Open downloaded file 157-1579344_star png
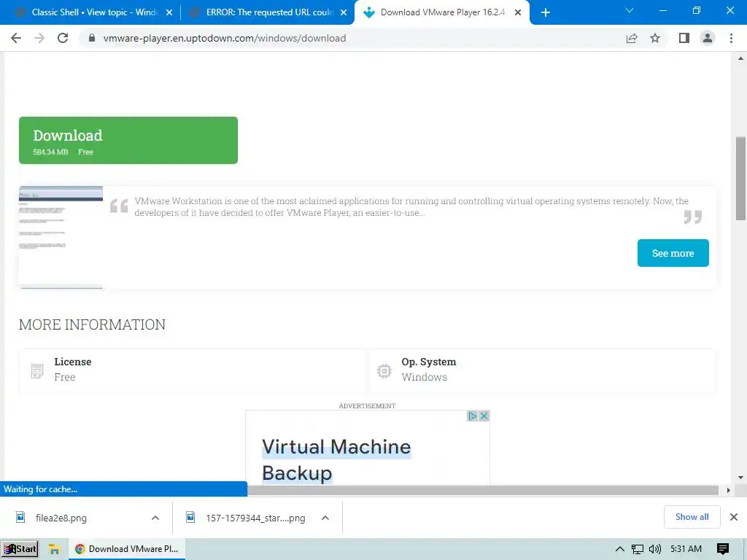This screenshot has height=560, width=747. coord(255,518)
